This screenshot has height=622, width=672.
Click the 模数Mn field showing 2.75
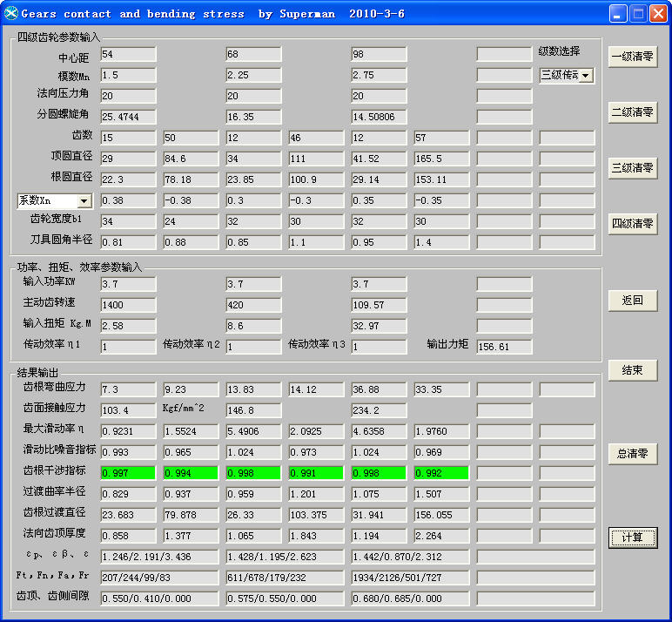(x=379, y=75)
